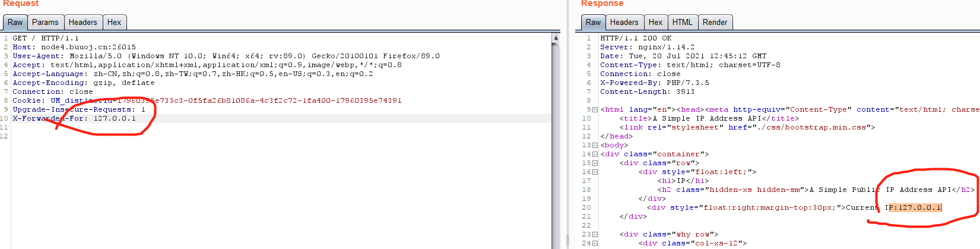Click the X-Forwarded-For header line

click(74, 118)
